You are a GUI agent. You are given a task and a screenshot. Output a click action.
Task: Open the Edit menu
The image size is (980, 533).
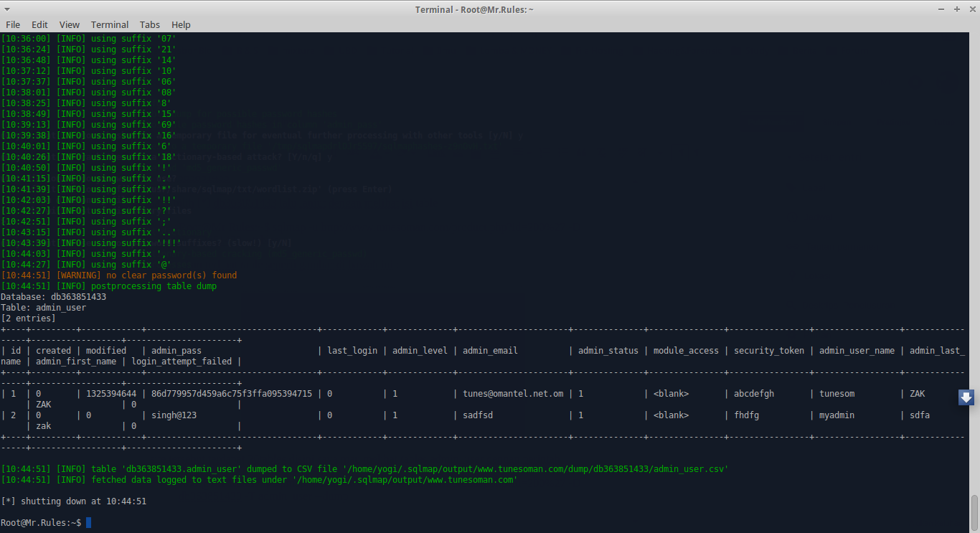[x=39, y=24]
